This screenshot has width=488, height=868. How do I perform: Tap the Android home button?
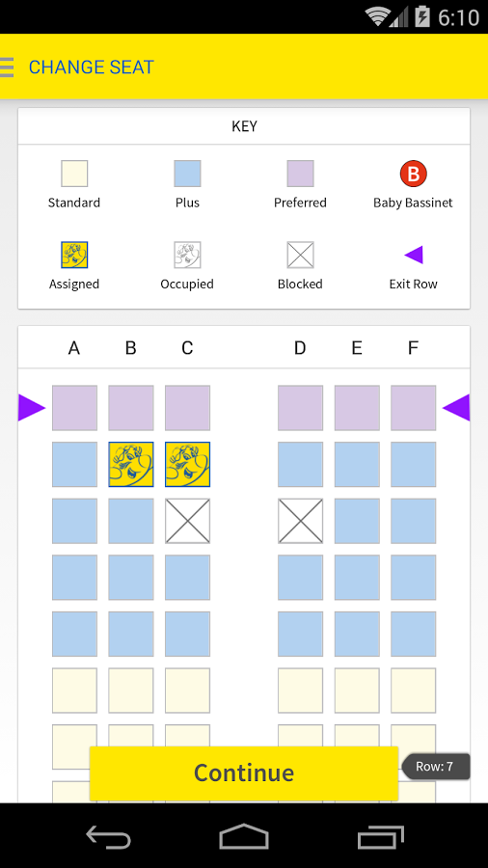[244, 836]
